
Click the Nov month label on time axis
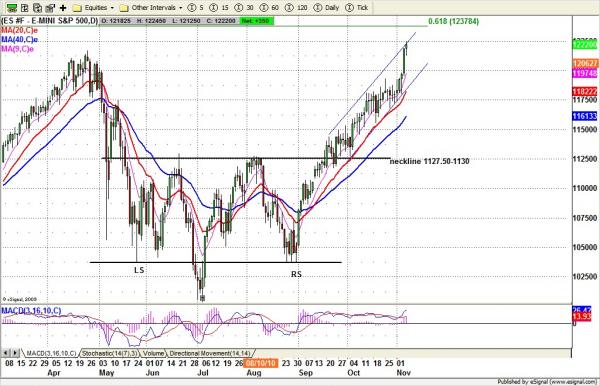(x=403, y=373)
